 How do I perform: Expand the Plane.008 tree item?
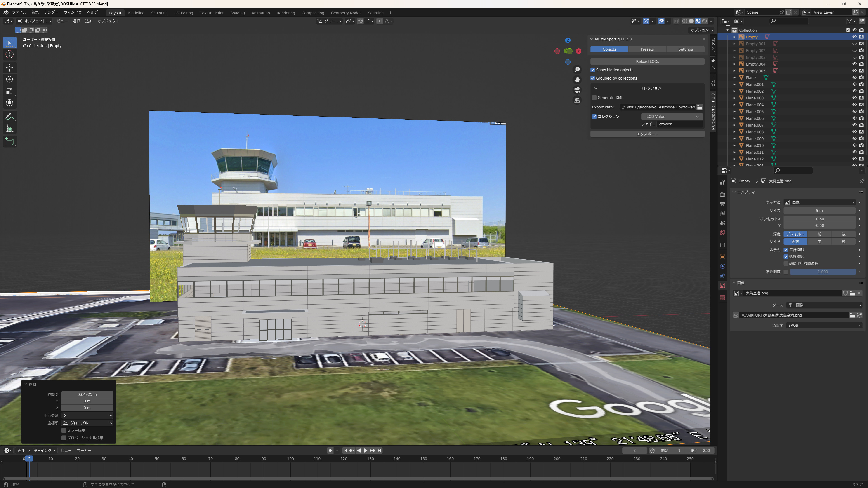coord(735,132)
